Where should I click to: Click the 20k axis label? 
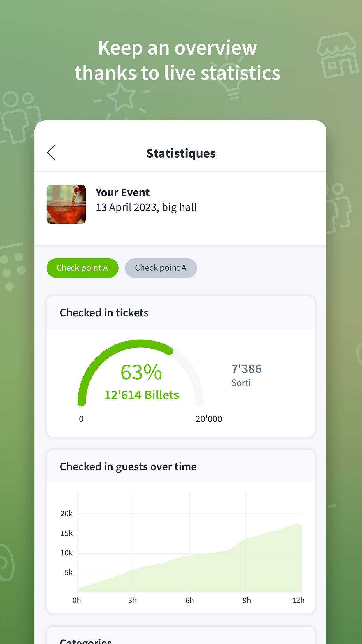click(66, 514)
